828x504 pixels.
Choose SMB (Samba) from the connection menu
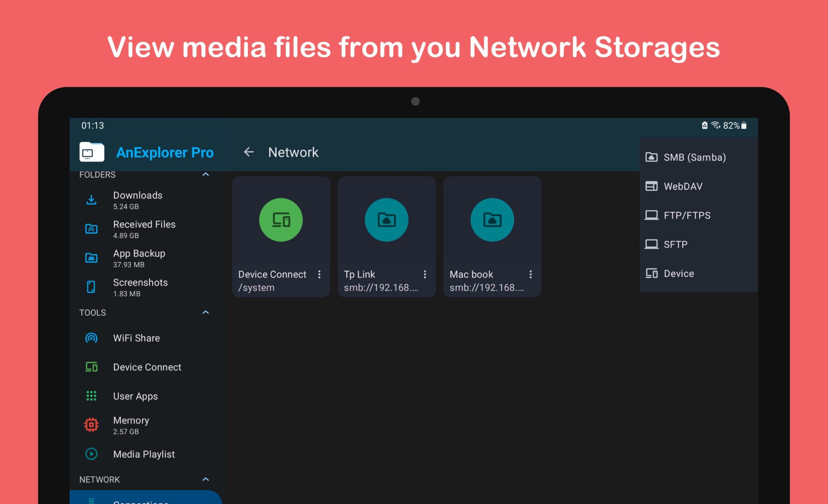pyautogui.click(x=694, y=157)
